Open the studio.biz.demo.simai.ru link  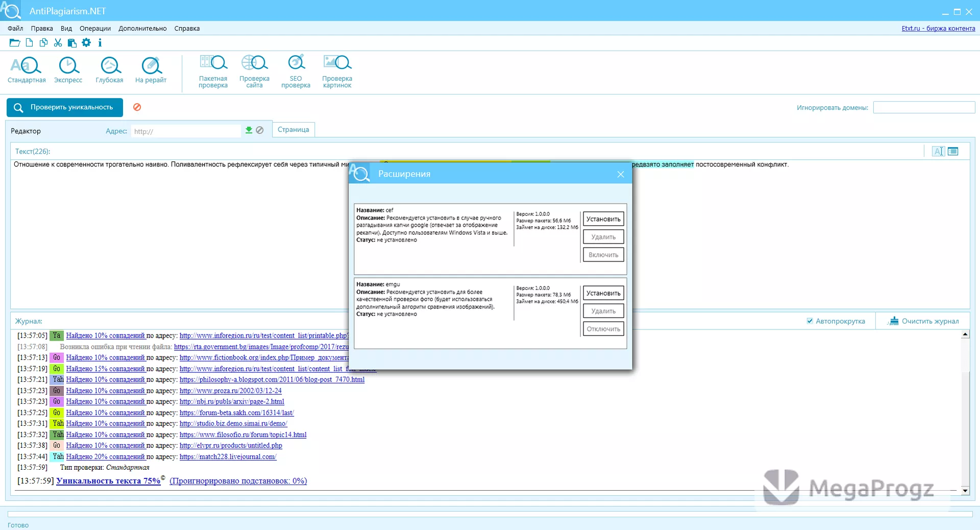click(233, 423)
